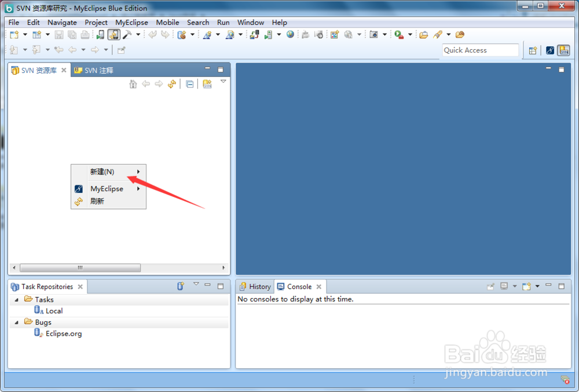Open the back navigation history dropdown
This screenshot has height=392, width=579.
click(x=83, y=50)
